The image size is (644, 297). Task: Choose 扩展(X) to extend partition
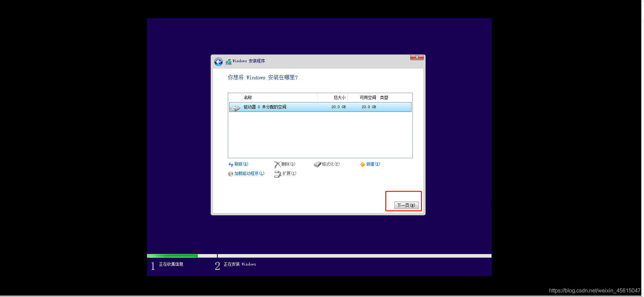289,173
